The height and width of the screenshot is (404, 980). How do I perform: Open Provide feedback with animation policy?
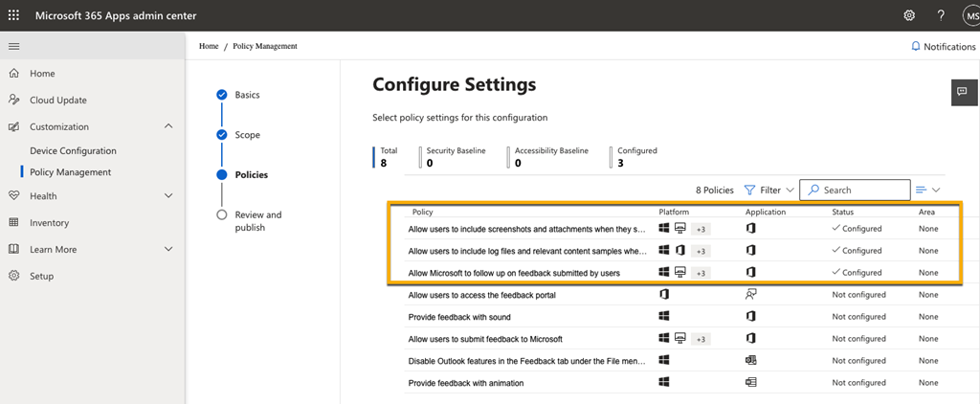pyautogui.click(x=466, y=383)
